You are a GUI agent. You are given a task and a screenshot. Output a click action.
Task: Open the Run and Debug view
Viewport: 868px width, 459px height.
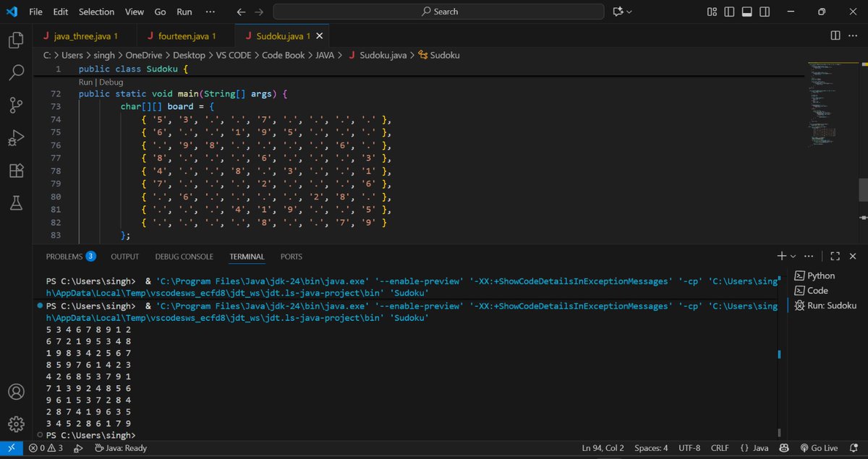tap(16, 138)
